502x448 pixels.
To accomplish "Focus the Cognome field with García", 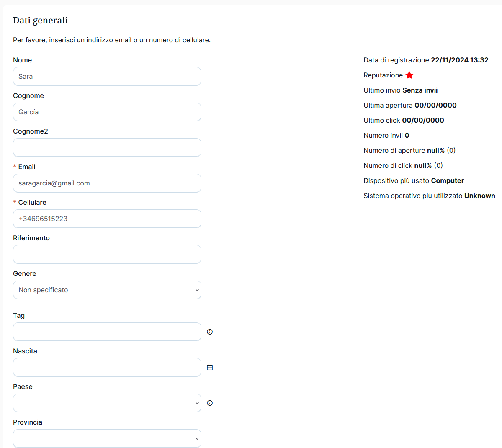I will coord(107,112).
